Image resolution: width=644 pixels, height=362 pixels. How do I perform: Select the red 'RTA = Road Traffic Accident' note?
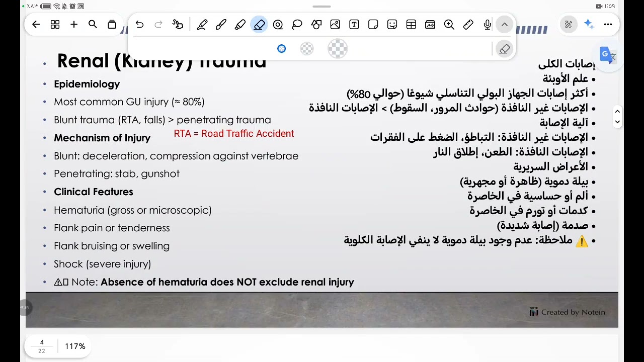point(234,134)
